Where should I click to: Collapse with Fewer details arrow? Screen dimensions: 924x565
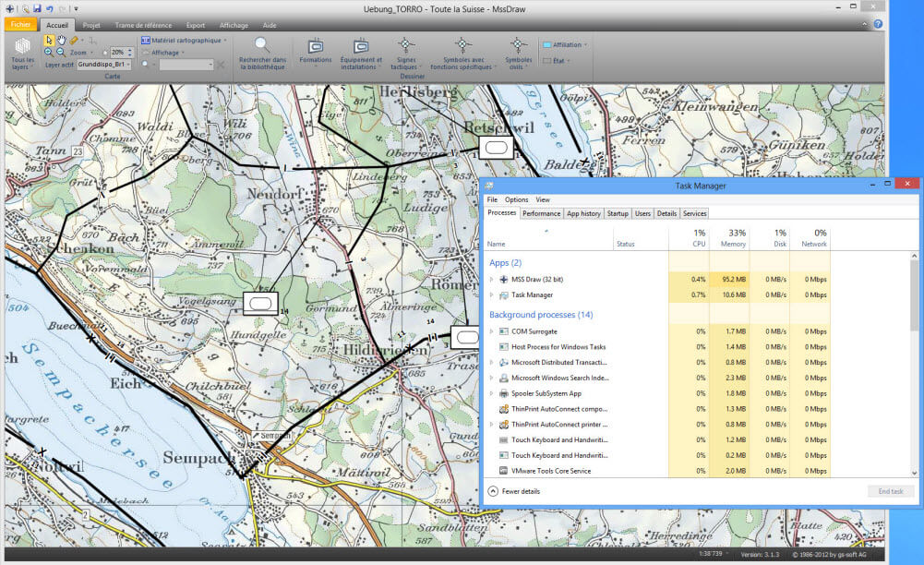pyautogui.click(x=493, y=491)
